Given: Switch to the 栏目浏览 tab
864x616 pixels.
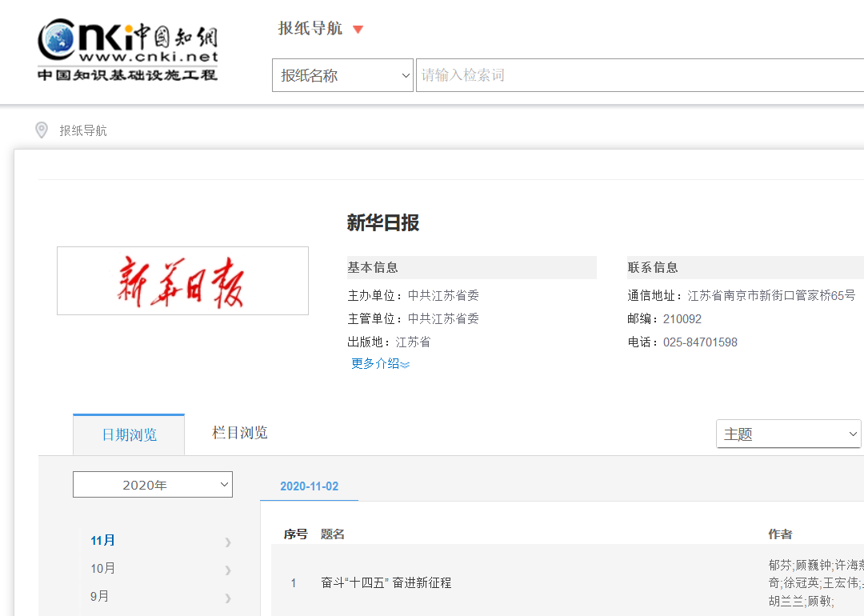Looking at the screenshot, I should pyautogui.click(x=239, y=433).
